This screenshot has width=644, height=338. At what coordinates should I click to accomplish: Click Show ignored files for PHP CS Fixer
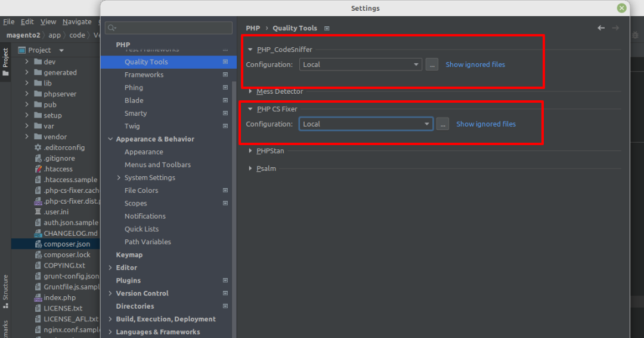point(486,124)
